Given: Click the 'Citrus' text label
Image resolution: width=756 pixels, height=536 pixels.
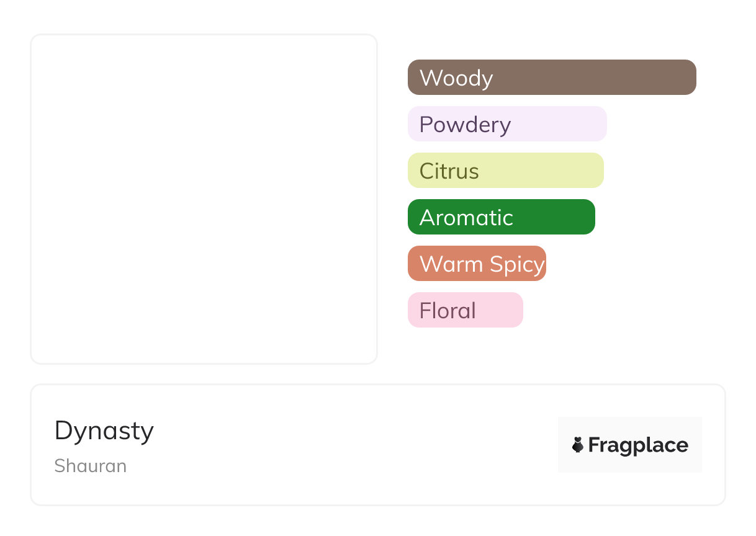Looking at the screenshot, I should (449, 171).
